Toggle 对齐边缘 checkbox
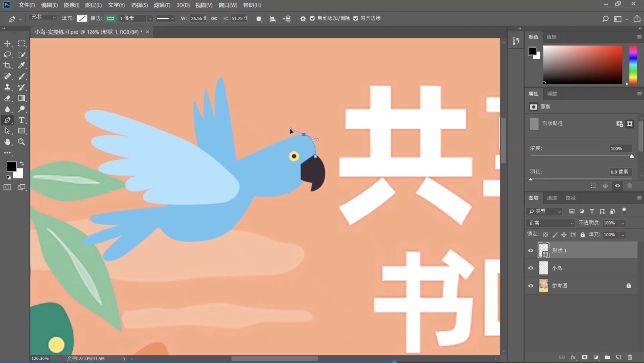Viewport: 644px width, 363px height. pos(356,18)
